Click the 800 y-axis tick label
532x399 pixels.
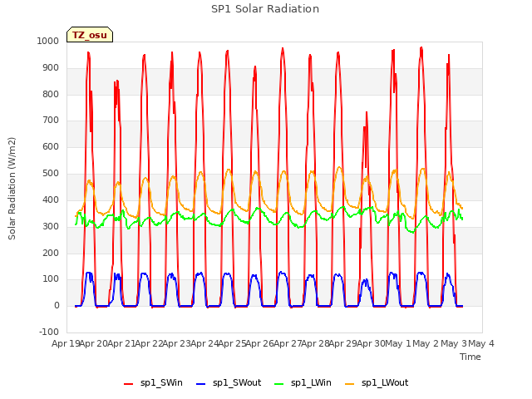tap(51, 94)
